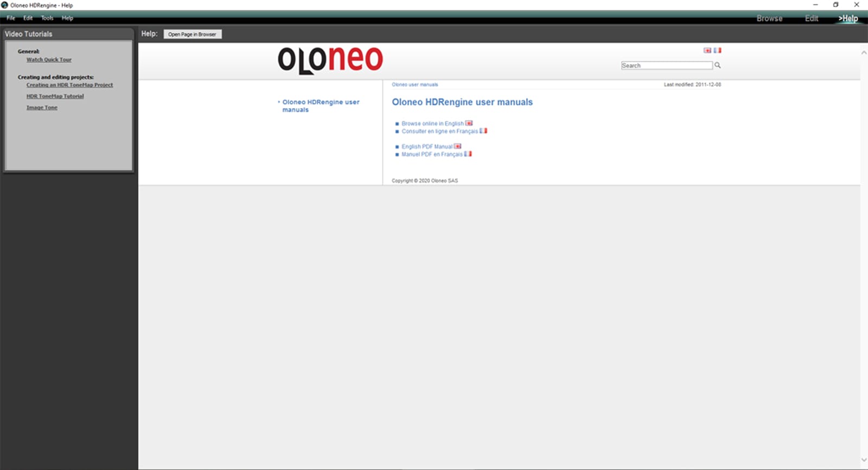This screenshot has height=470, width=868.
Task: Click the General section heading
Action: point(29,51)
